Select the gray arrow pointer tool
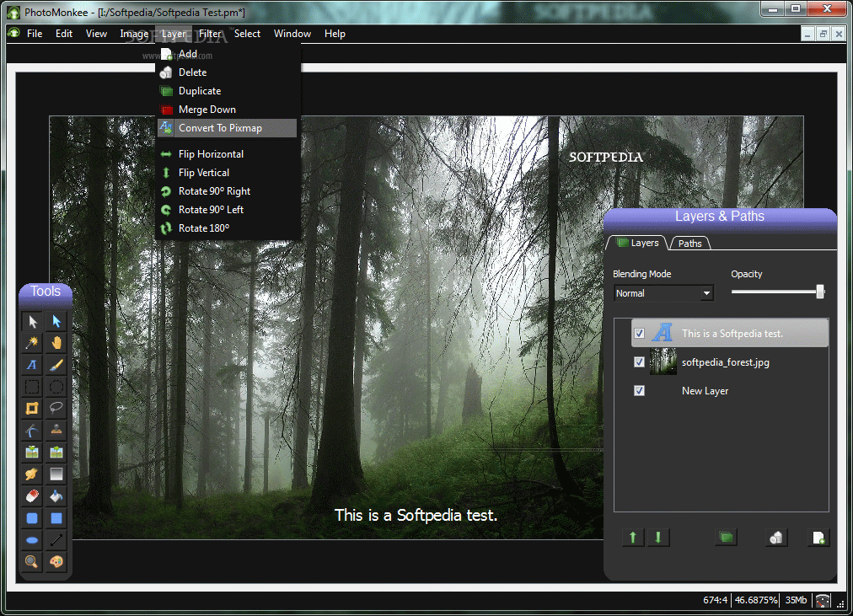This screenshot has width=853, height=616. pyautogui.click(x=32, y=321)
